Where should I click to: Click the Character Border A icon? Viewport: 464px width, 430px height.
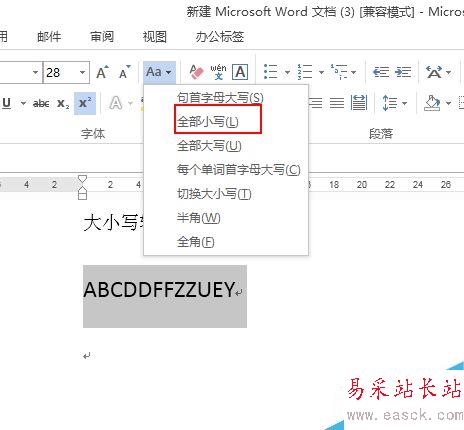pos(240,72)
